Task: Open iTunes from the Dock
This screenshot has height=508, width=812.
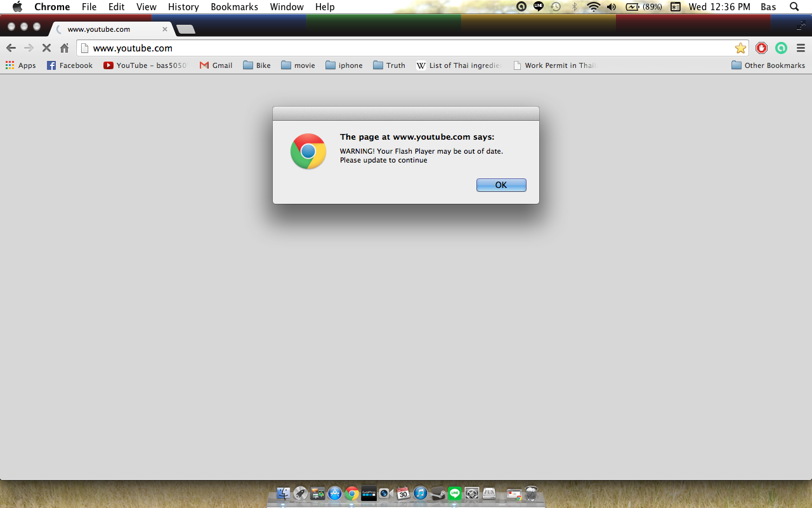Action: point(420,493)
